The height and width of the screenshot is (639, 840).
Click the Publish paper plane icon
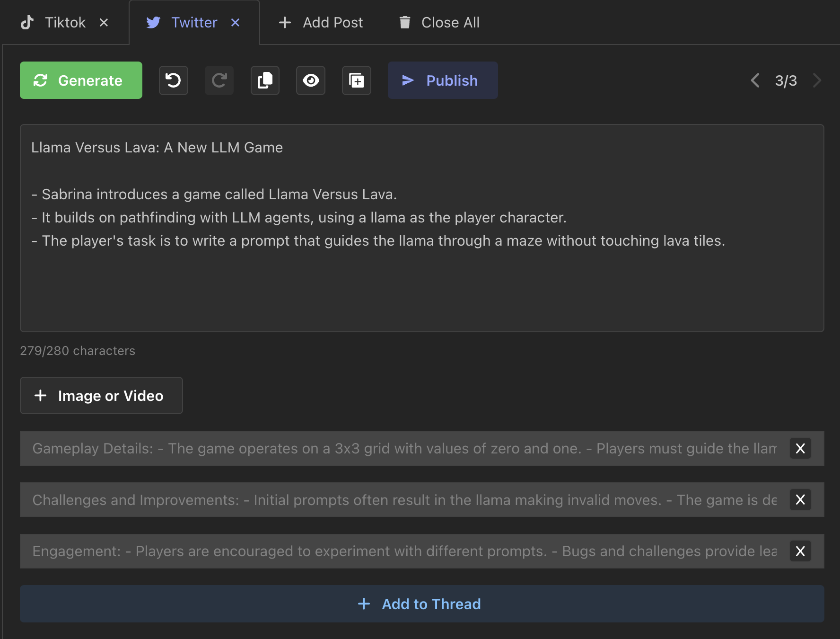(x=407, y=80)
